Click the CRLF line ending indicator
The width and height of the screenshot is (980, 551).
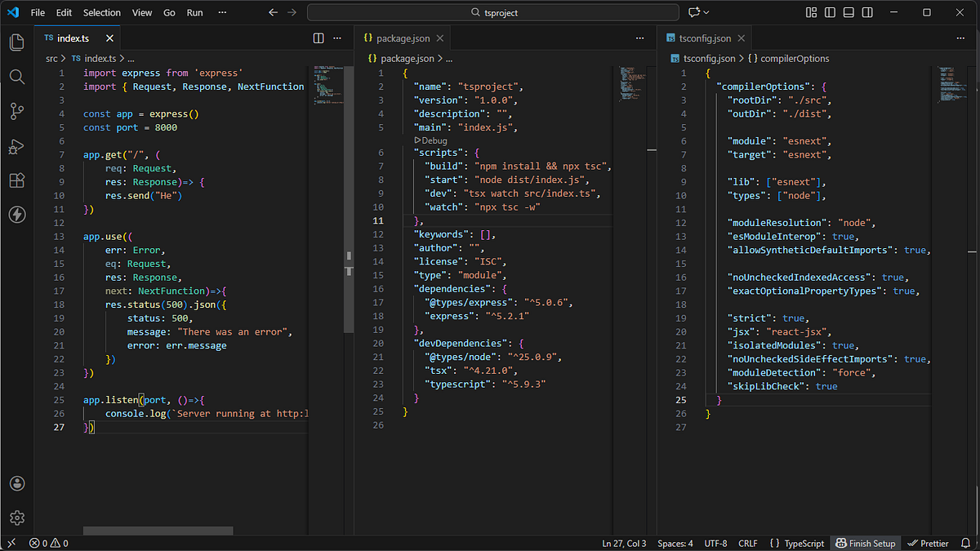[748, 543]
